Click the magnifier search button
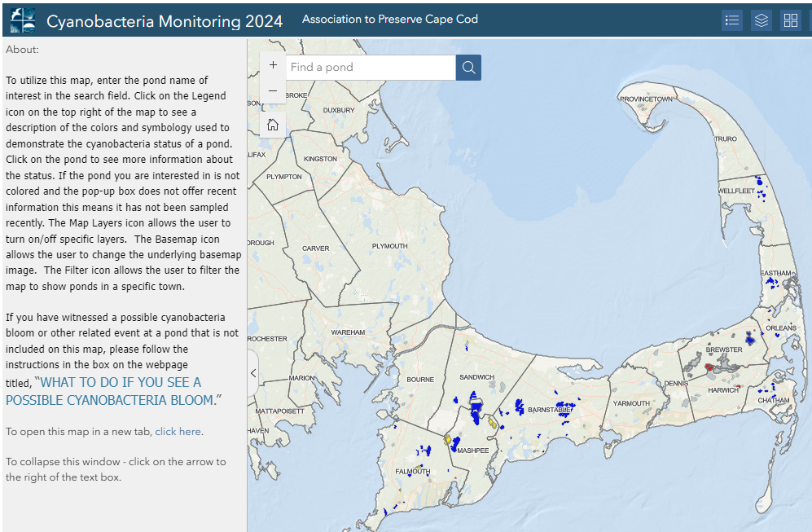The height and width of the screenshot is (532, 812). 468,68
